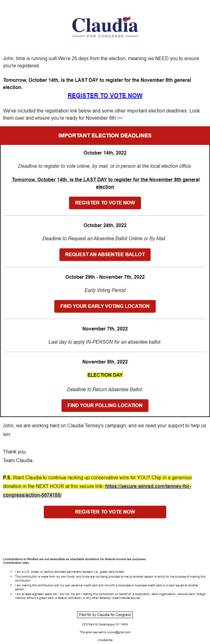
Task: Open FIND YOUR EARLY VOTING LOCATION
Action: point(105,306)
